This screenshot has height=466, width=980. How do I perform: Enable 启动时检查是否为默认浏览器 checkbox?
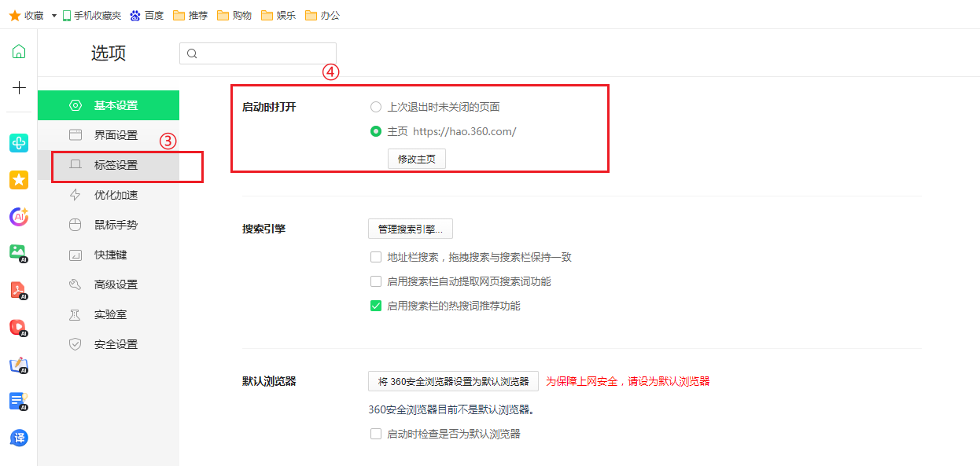pyautogui.click(x=376, y=434)
